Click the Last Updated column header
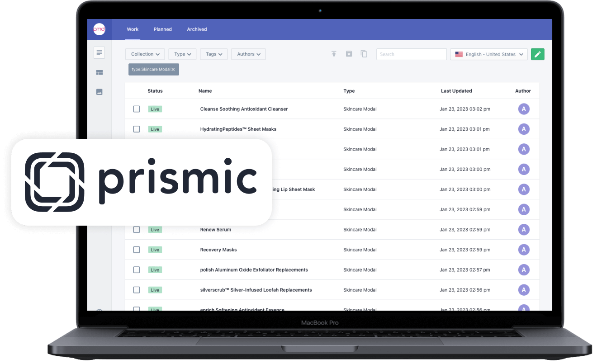The height and width of the screenshot is (364, 597). coord(456,91)
